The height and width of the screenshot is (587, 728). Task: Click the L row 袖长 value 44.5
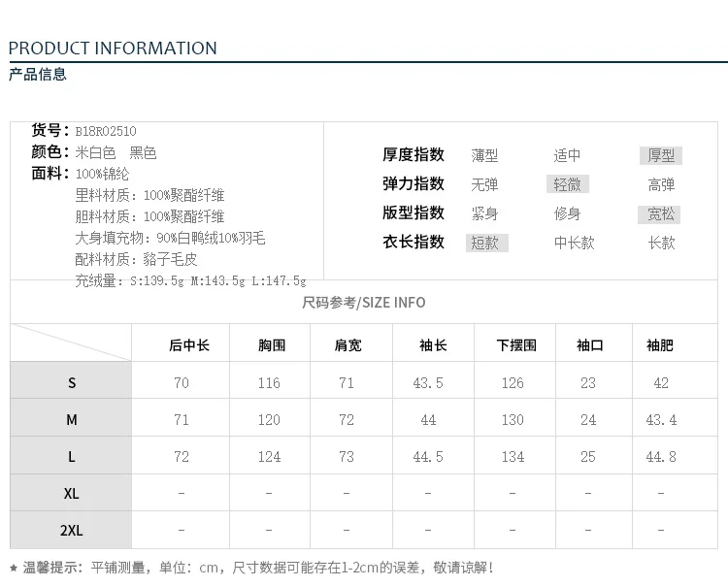click(428, 457)
